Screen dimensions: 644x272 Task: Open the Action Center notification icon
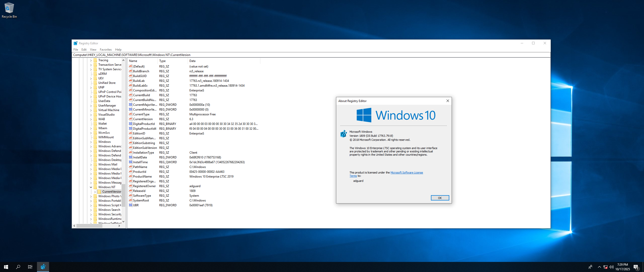click(x=636, y=267)
